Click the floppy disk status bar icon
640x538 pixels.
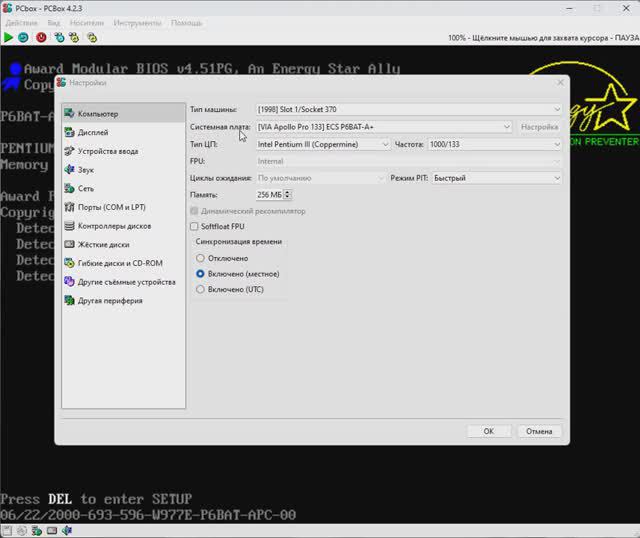pyautogui.click(x=7, y=531)
